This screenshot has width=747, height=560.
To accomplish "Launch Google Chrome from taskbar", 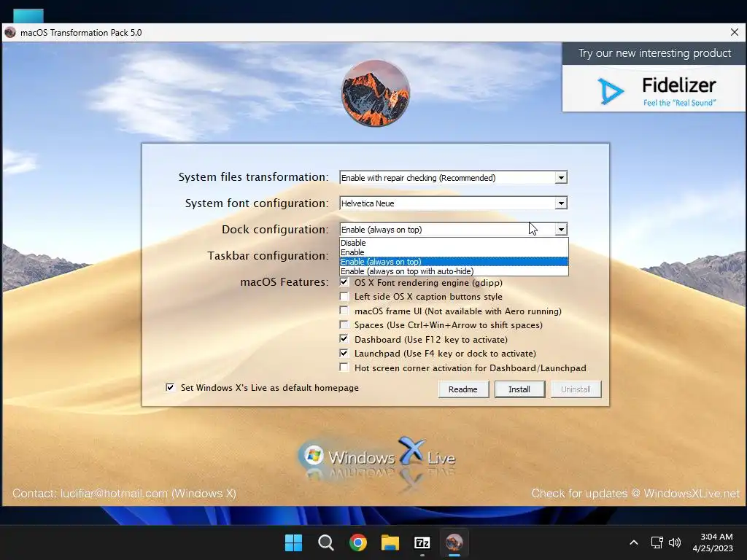I will click(x=357, y=542).
